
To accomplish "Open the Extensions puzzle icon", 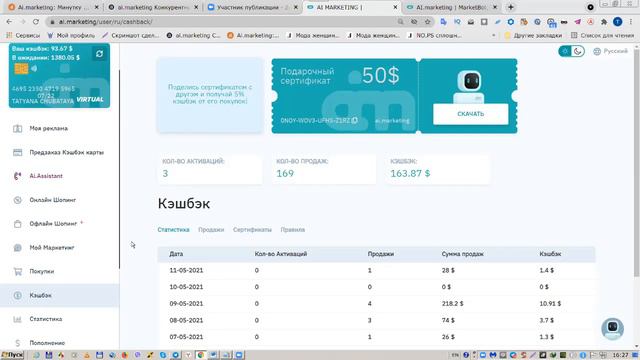I will [604, 22].
